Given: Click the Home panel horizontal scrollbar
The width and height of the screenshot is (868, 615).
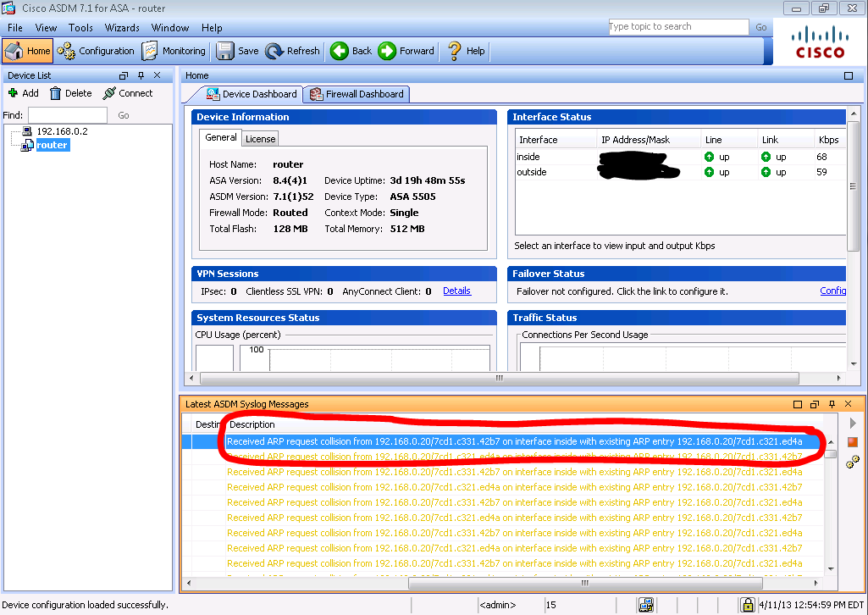Looking at the screenshot, I should tap(499, 378).
